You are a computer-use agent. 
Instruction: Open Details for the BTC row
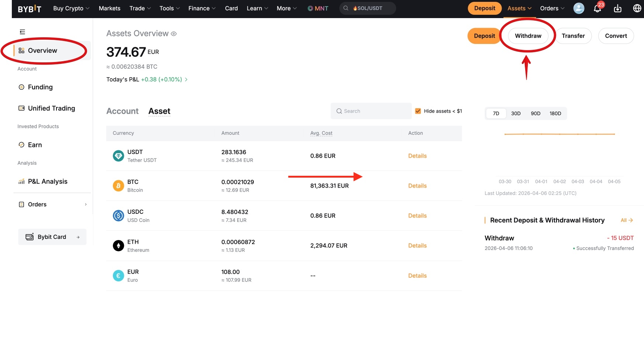(x=418, y=186)
